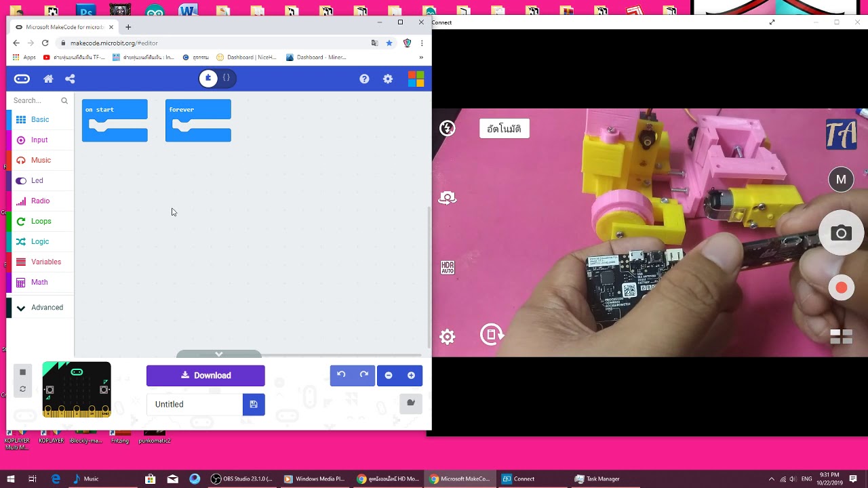Redo the last editor action
The image size is (868, 488).
pos(364,375)
